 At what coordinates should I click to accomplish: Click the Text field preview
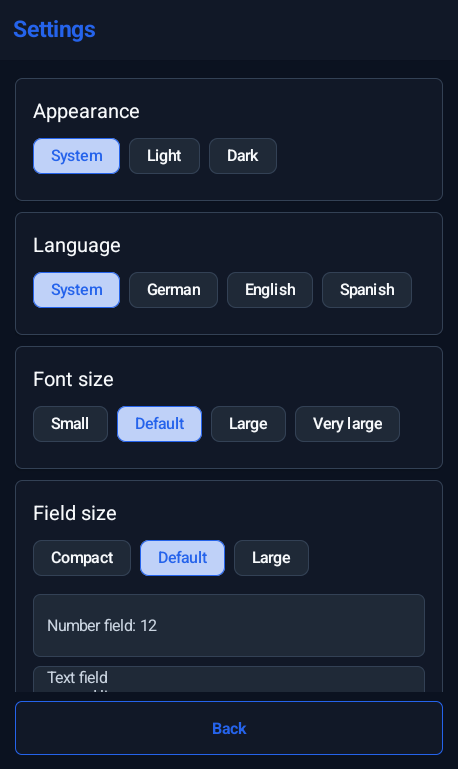click(229, 679)
